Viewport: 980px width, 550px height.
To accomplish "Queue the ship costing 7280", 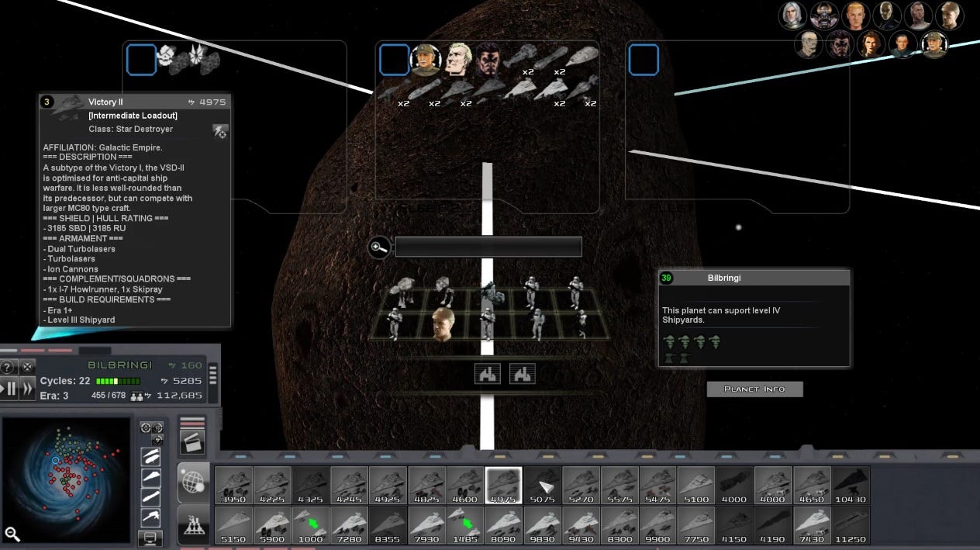I will click(350, 526).
